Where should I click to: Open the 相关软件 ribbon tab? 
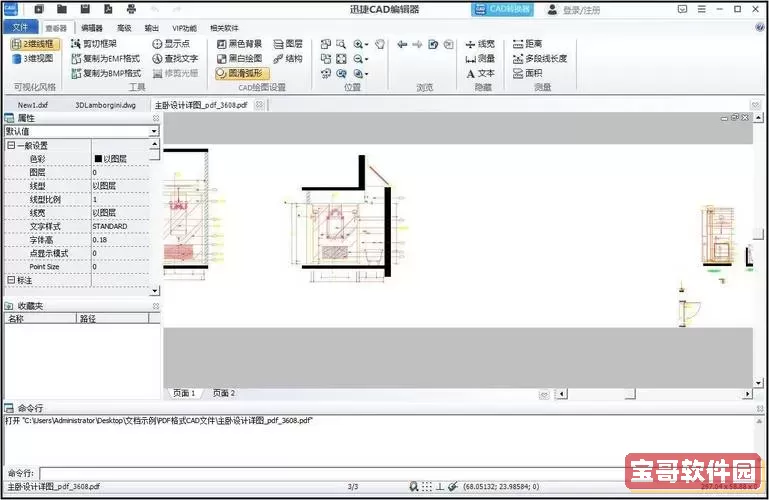tap(224, 28)
